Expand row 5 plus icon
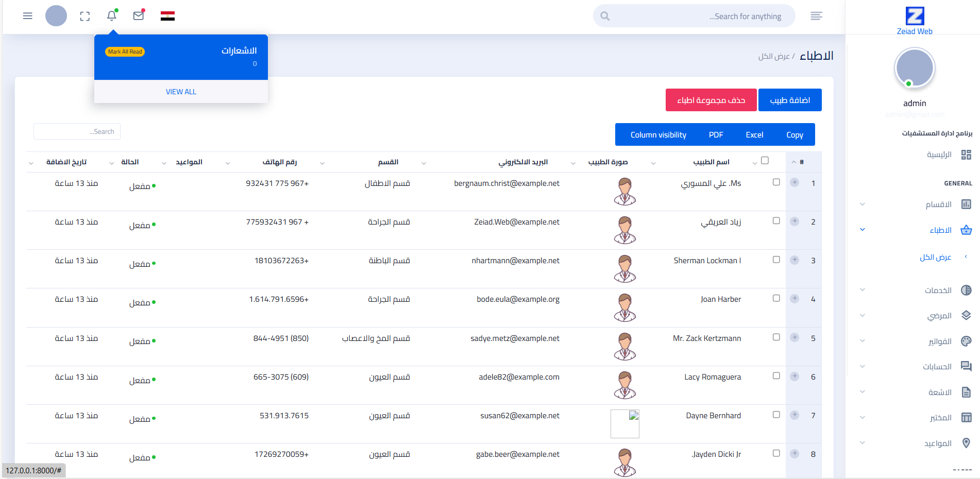 [795, 337]
